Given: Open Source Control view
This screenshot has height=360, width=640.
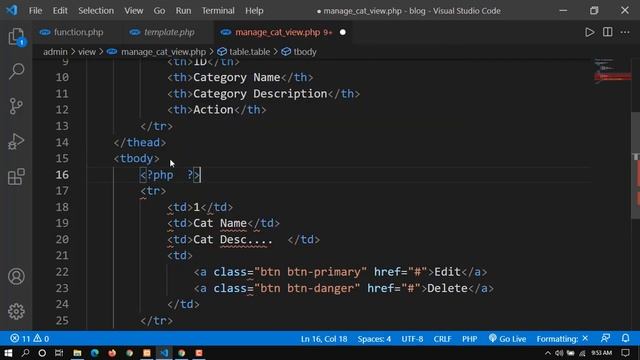Looking at the screenshot, I should [x=16, y=106].
